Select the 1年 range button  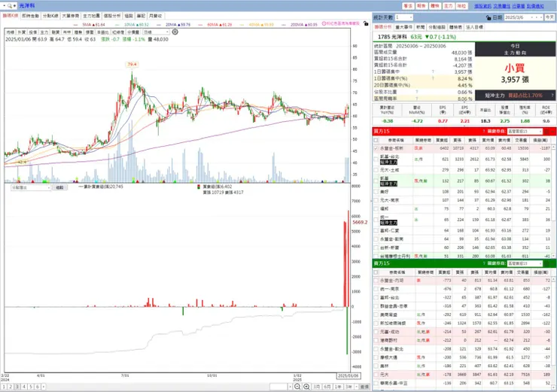338,387
